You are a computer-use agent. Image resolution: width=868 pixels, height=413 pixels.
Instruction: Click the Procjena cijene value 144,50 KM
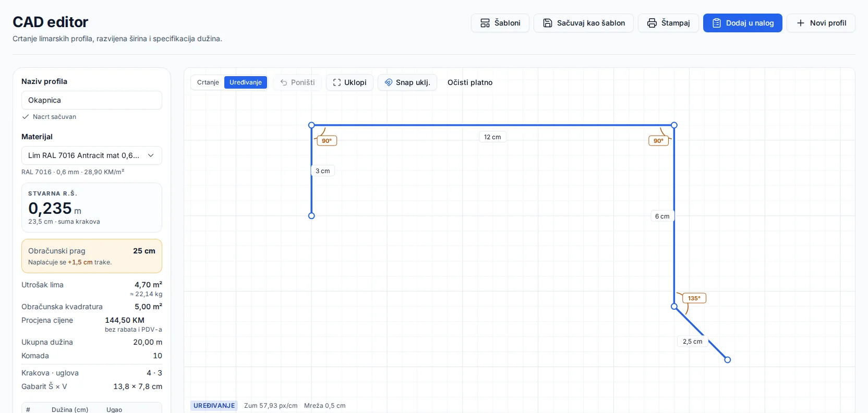(125, 320)
